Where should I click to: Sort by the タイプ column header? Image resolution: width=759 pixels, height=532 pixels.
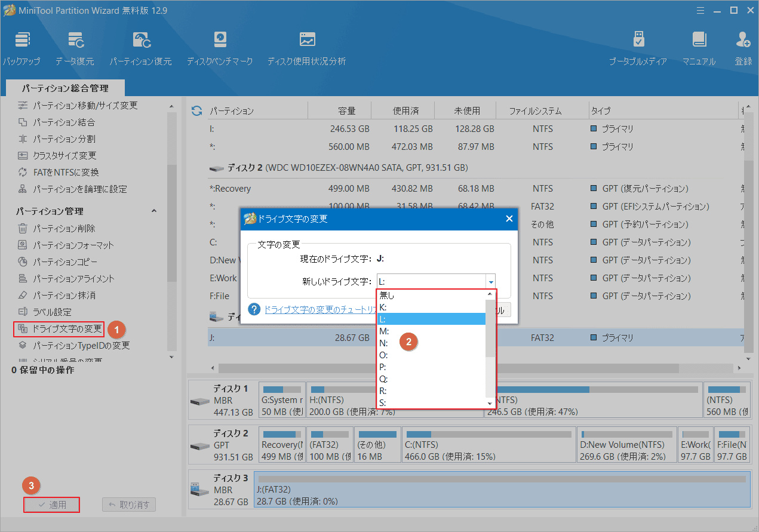[663, 111]
